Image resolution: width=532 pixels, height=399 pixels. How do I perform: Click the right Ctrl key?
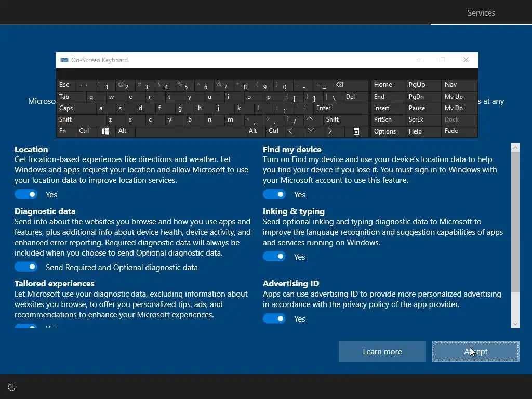pos(275,131)
